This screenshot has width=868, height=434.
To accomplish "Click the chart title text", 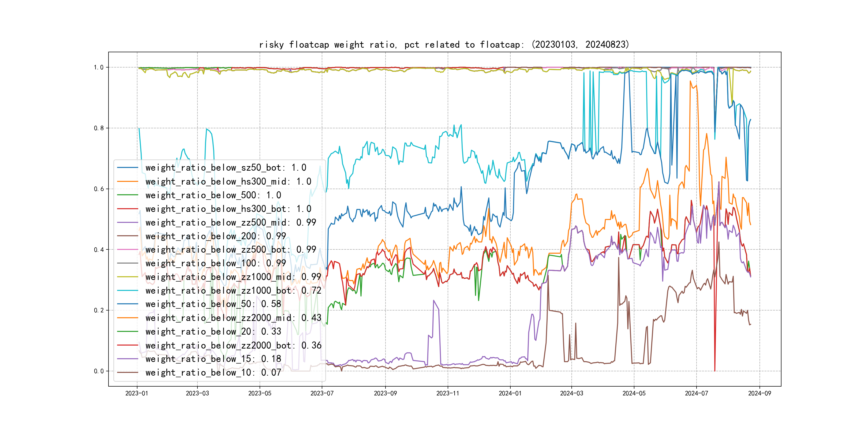I will (x=444, y=44).
